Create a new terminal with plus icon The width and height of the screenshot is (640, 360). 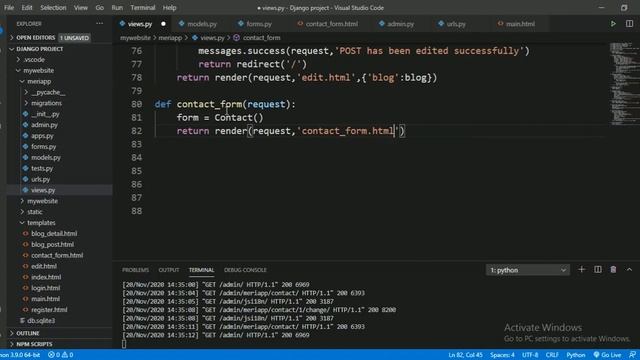[x=582, y=269]
